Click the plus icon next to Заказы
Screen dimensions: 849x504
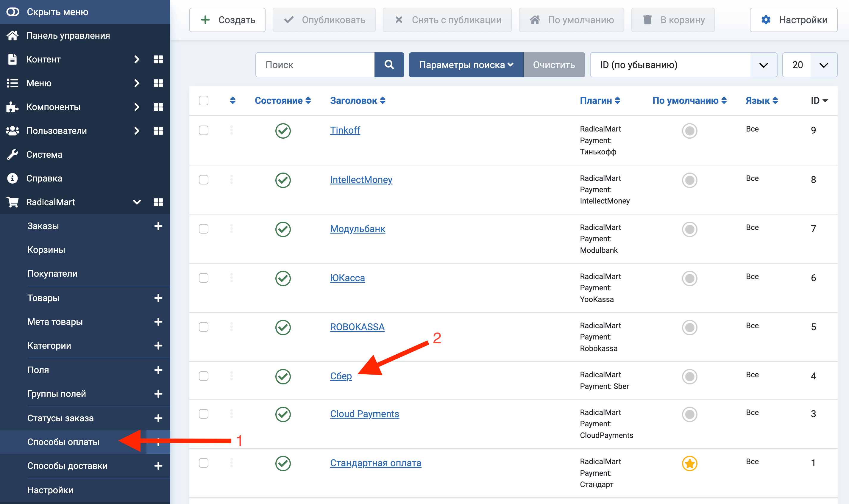click(158, 226)
